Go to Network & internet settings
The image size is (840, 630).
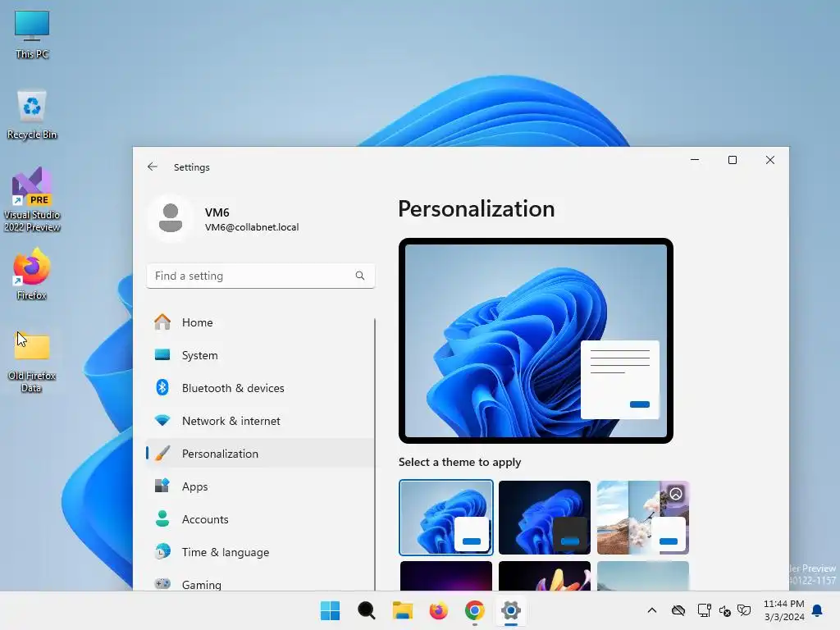click(260, 421)
